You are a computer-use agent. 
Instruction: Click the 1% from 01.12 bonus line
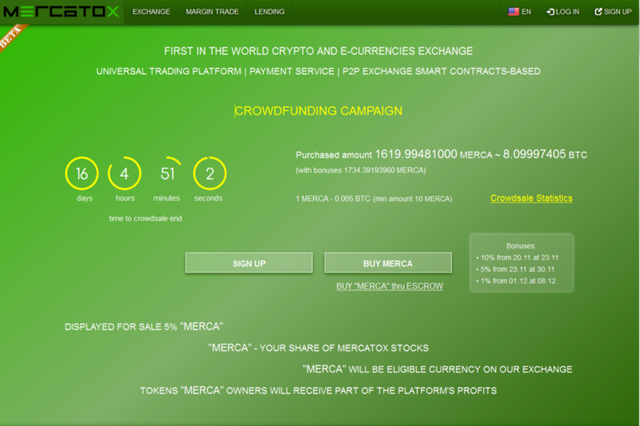(x=516, y=281)
